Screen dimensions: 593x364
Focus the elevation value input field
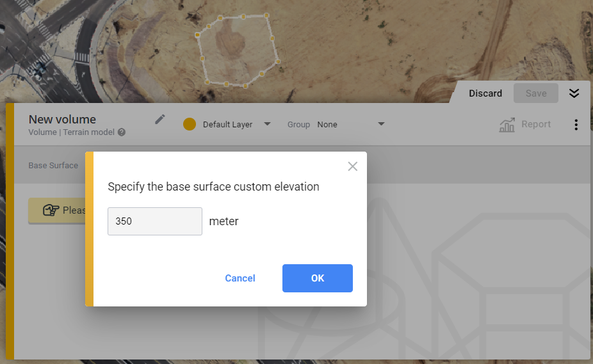point(155,221)
